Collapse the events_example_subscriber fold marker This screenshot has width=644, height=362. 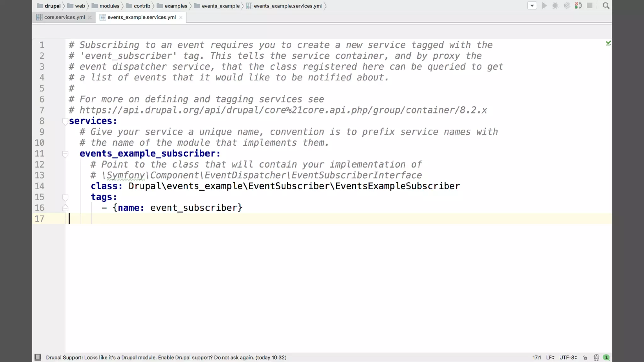[65, 154]
